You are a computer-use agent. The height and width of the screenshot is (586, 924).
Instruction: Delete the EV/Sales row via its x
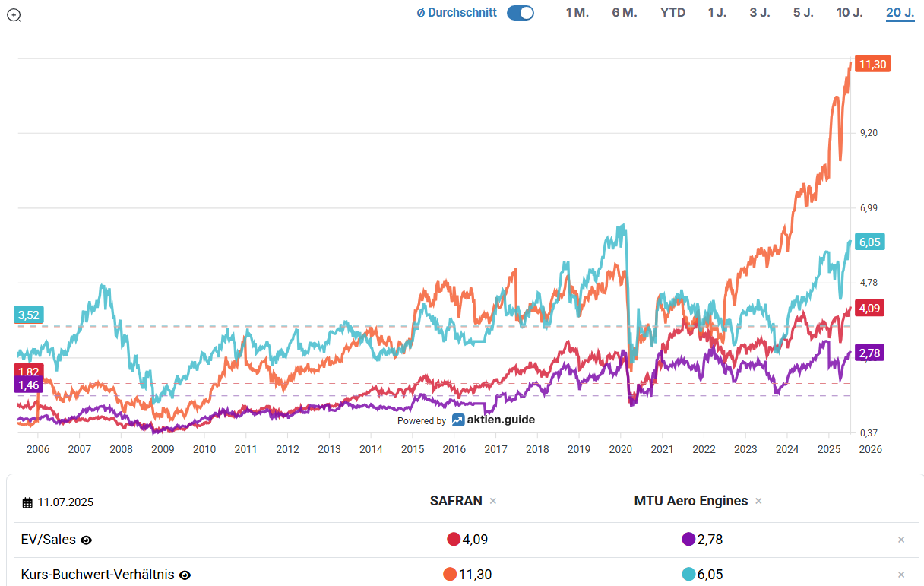click(901, 540)
